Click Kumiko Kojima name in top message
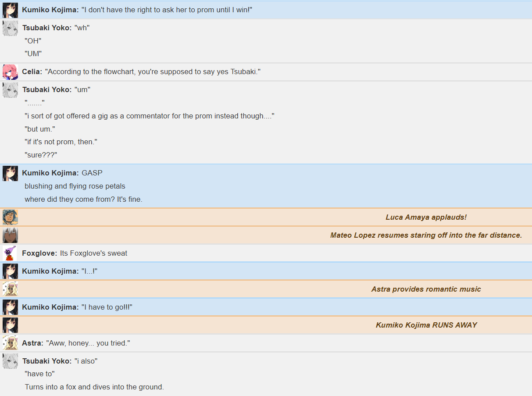 (x=50, y=10)
